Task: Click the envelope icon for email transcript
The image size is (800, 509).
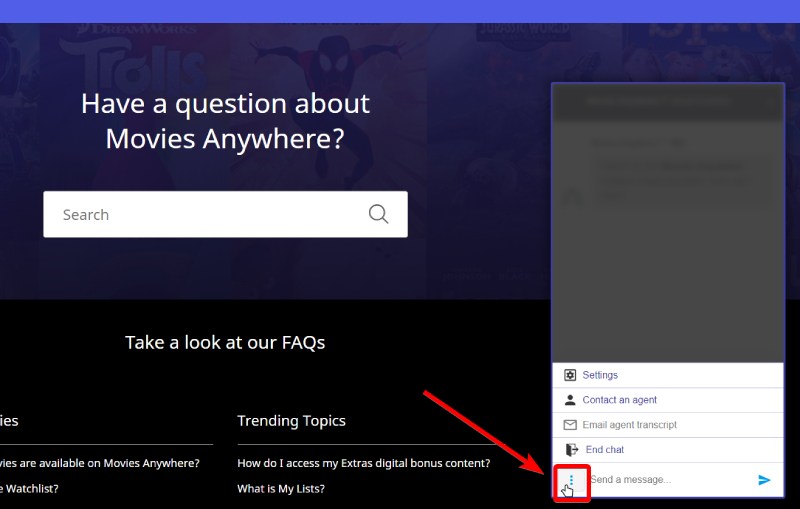Action: coord(570,425)
